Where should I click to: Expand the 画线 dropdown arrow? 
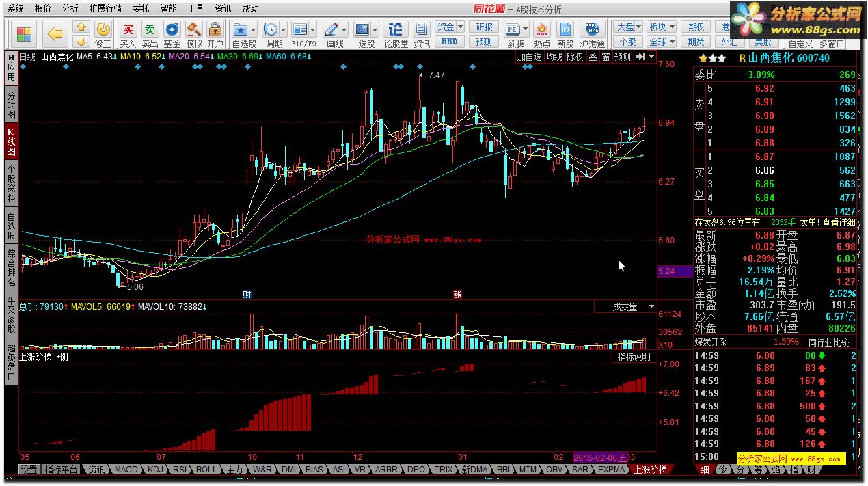pyautogui.click(x=344, y=29)
